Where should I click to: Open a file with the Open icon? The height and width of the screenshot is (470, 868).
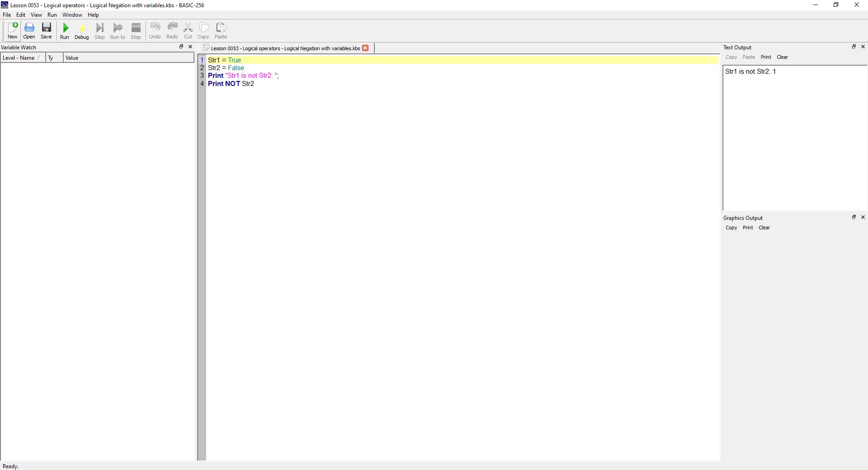point(29,31)
